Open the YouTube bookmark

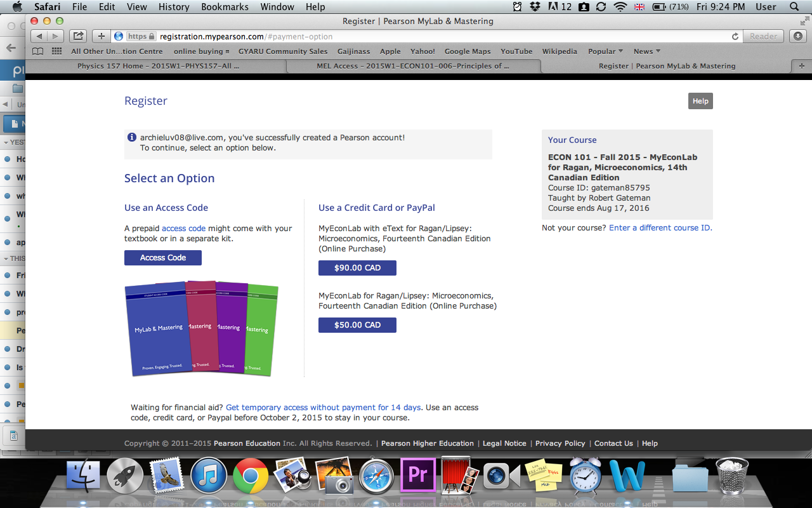click(x=516, y=51)
